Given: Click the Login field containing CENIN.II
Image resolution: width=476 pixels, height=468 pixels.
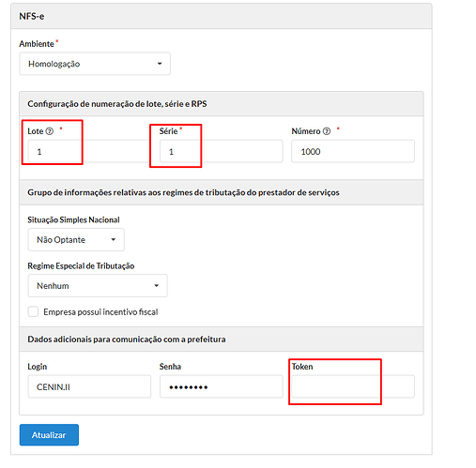Looking at the screenshot, I should coord(89,387).
